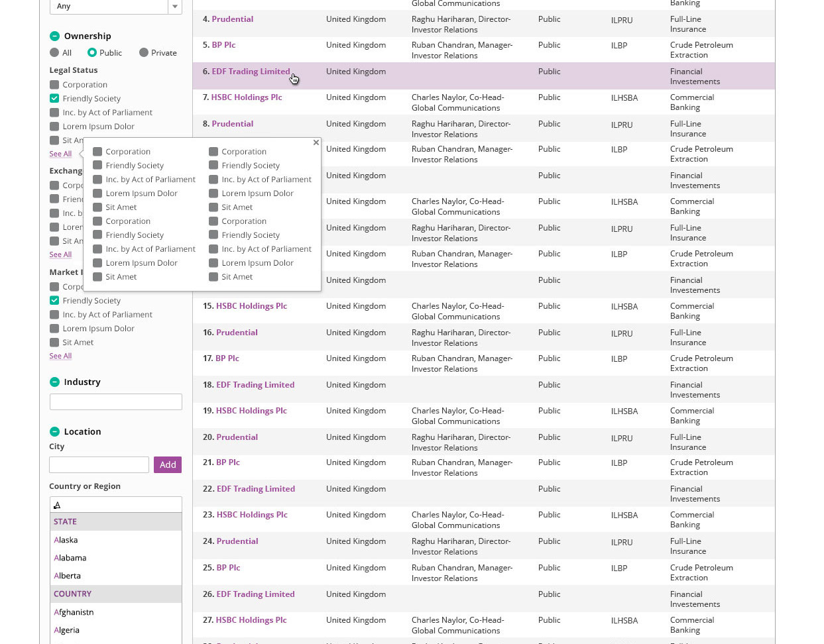The height and width of the screenshot is (644, 824).
Task: Check Inc. by Act of Parliament under Legal Status
Action: [54, 112]
